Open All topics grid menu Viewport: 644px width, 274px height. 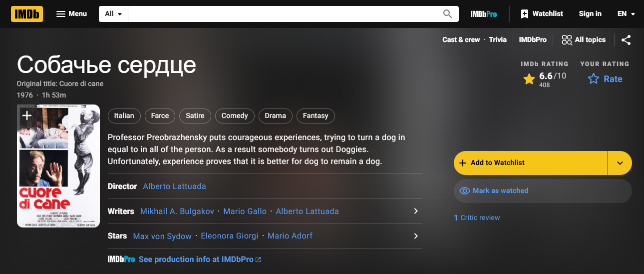tap(584, 39)
